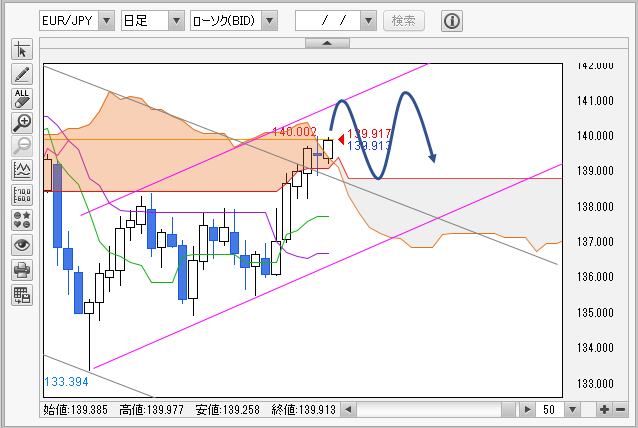Click the scrollbar left arrow
The height and width of the screenshot is (428, 638).
[348, 409]
